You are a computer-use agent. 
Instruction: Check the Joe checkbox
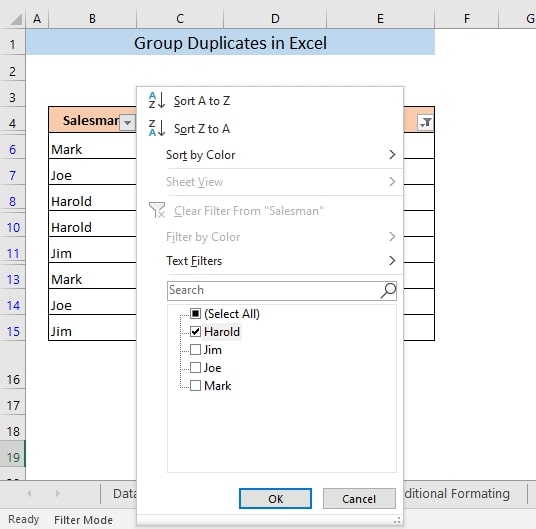click(x=196, y=368)
